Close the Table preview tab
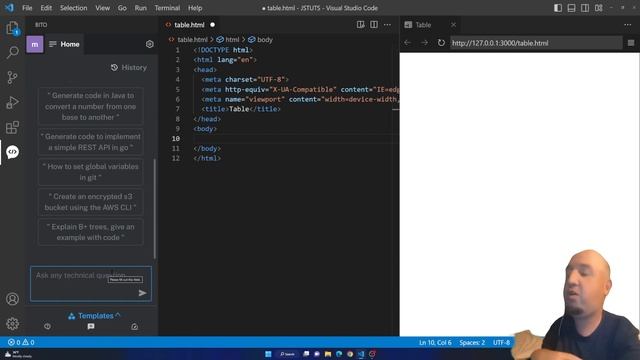Image resolution: width=640 pixels, height=360 pixels. pos(453,25)
